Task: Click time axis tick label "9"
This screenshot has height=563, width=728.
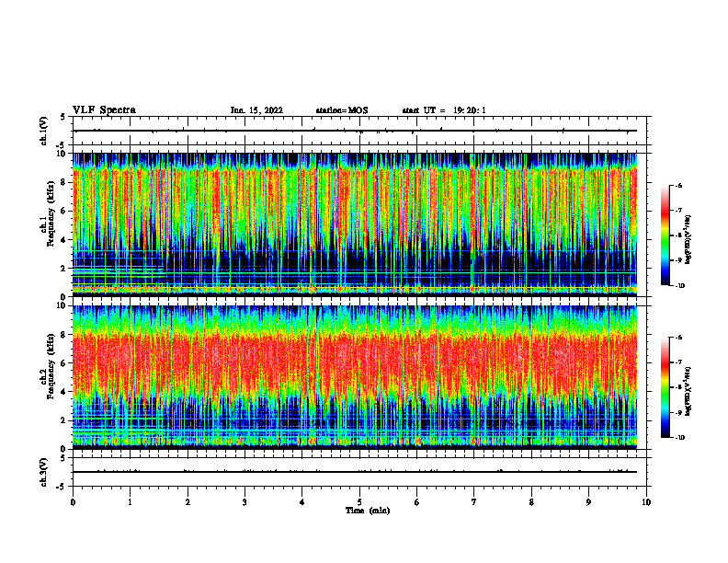Action: 588,502
